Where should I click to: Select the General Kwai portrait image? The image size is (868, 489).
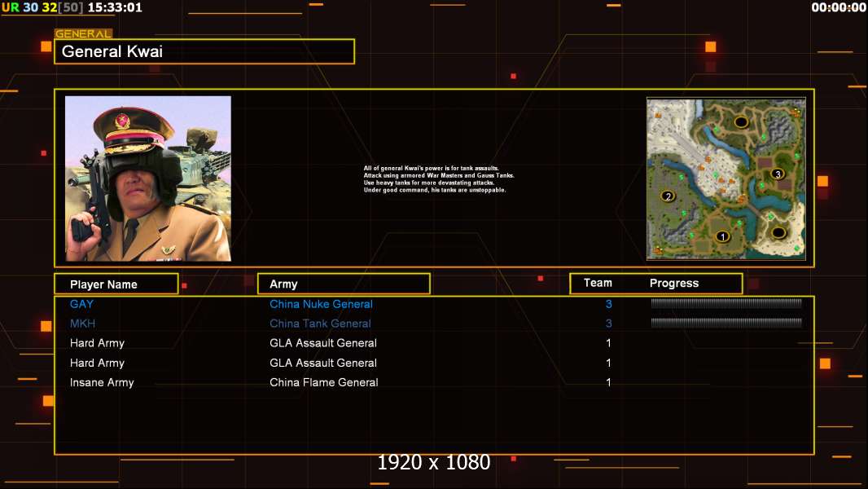pos(148,178)
